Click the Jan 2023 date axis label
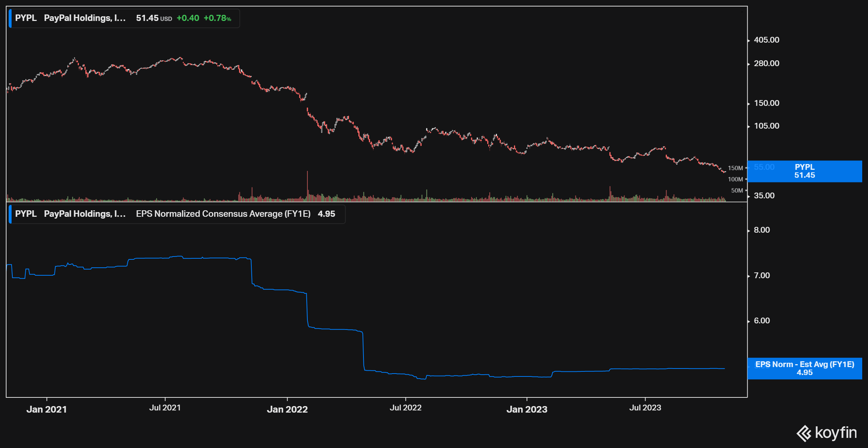868x448 pixels. (527, 409)
